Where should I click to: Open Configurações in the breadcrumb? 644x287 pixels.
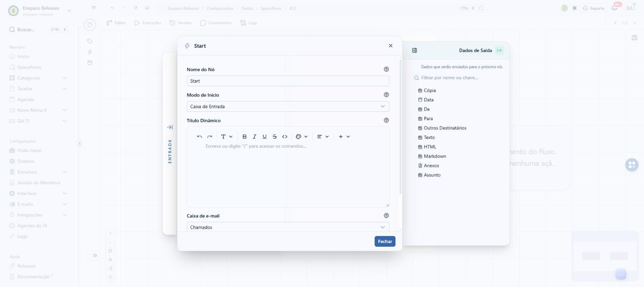tap(220, 8)
